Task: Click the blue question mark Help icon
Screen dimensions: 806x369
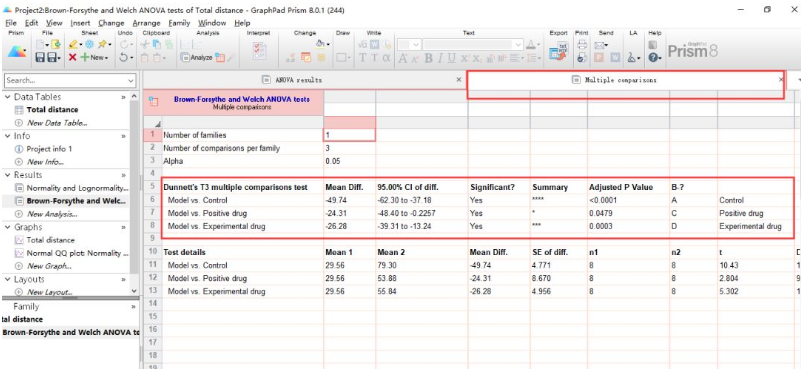Action: point(652,58)
